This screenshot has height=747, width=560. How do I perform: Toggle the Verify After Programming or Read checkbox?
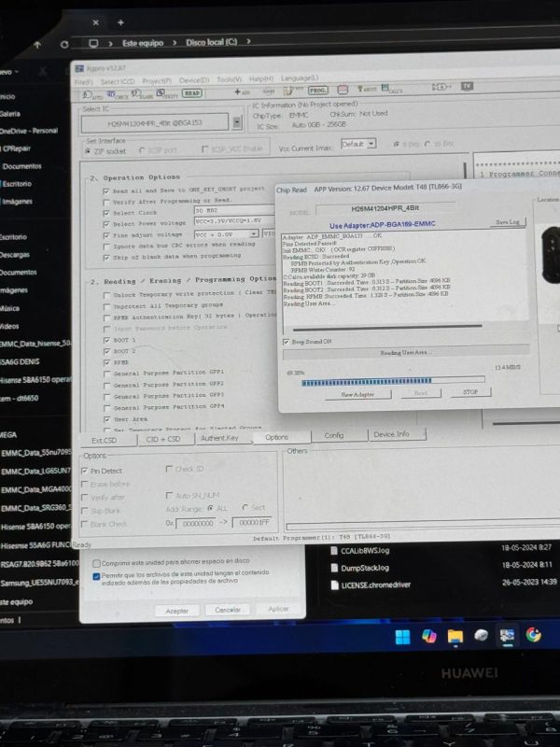[106, 202]
